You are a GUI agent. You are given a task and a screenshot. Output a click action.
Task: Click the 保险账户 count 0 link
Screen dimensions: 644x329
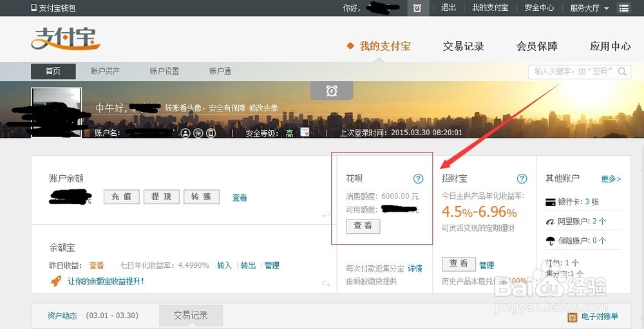pos(594,241)
